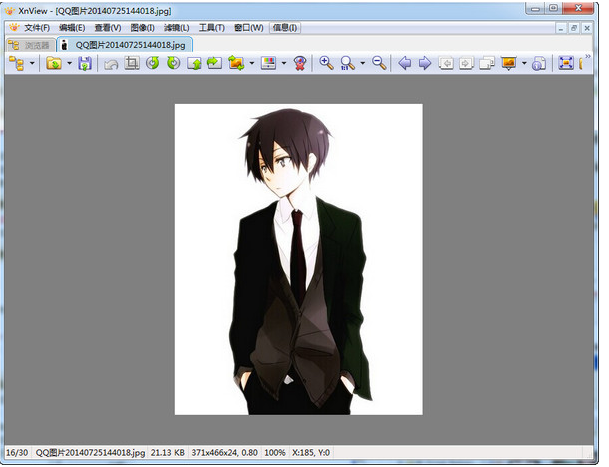Image resolution: width=609 pixels, height=467 pixels.
Task: Select the Crop tool icon
Action: [x=132, y=63]
